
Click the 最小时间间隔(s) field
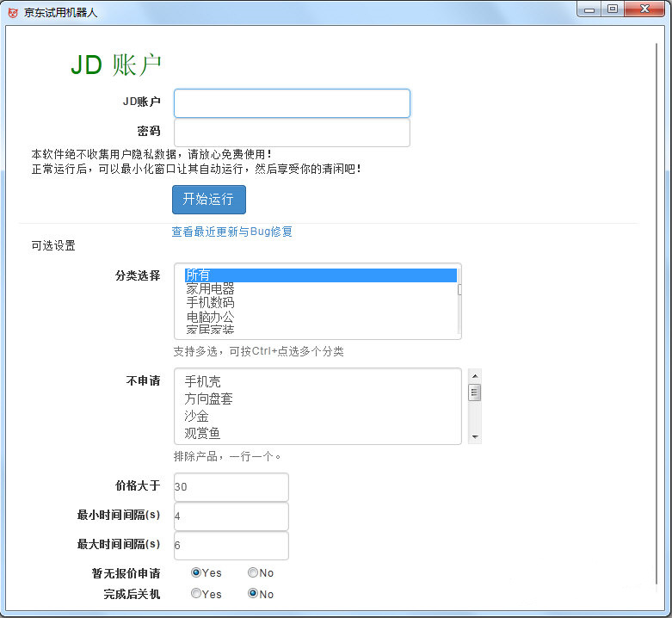[x=231, y=516]
